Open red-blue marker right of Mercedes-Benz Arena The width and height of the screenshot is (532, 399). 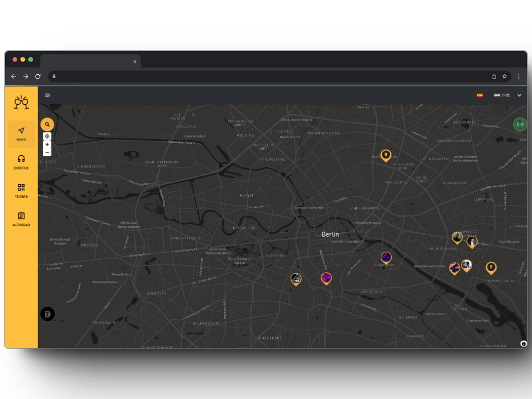tap(454, 268)
